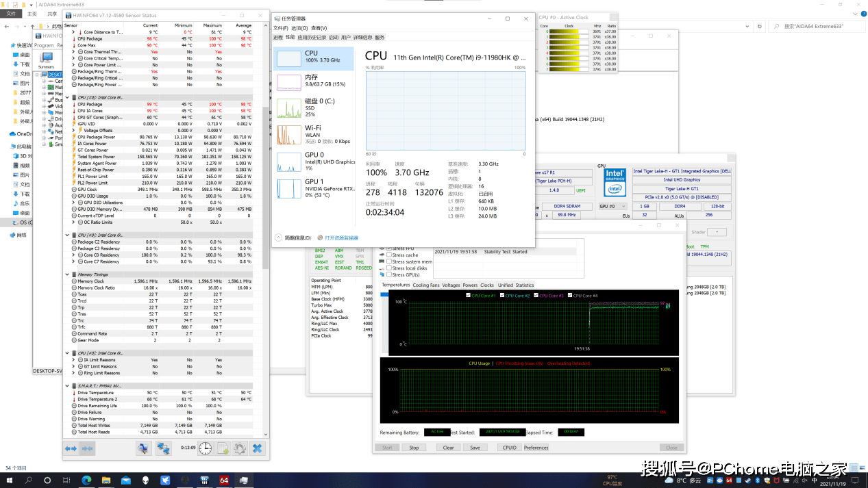Image resolution: width=868 pixels, height=488 pixels.
Task: Open File Explorer from taskbar
Action: pyautogui.click(x=107, y=480)
